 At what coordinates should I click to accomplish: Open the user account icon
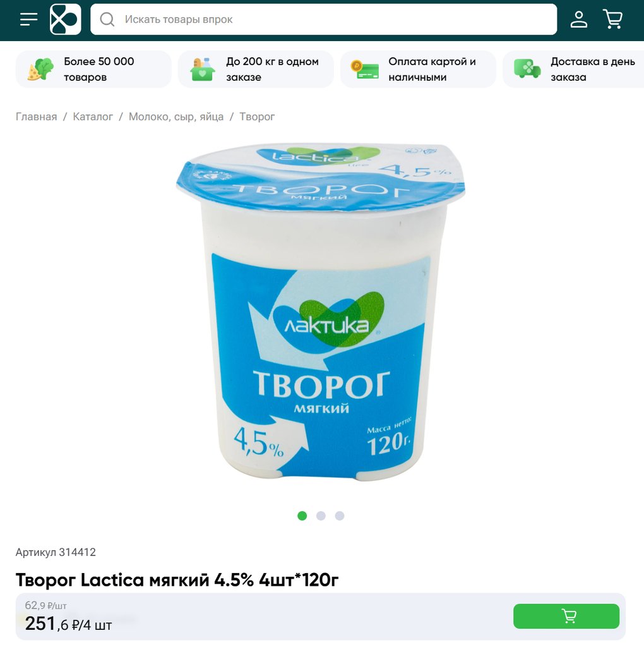pos(579,20)
